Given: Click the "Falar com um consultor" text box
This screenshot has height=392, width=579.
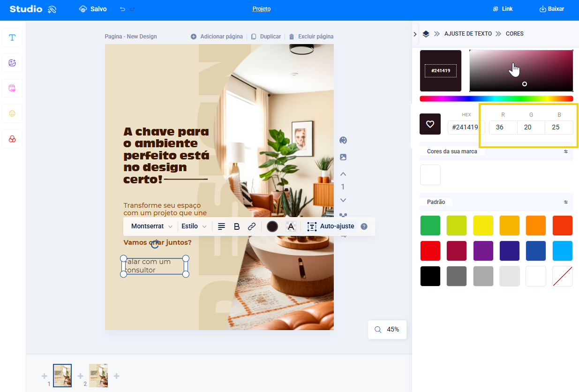Looking at the screenshot, I should point(155,266).
